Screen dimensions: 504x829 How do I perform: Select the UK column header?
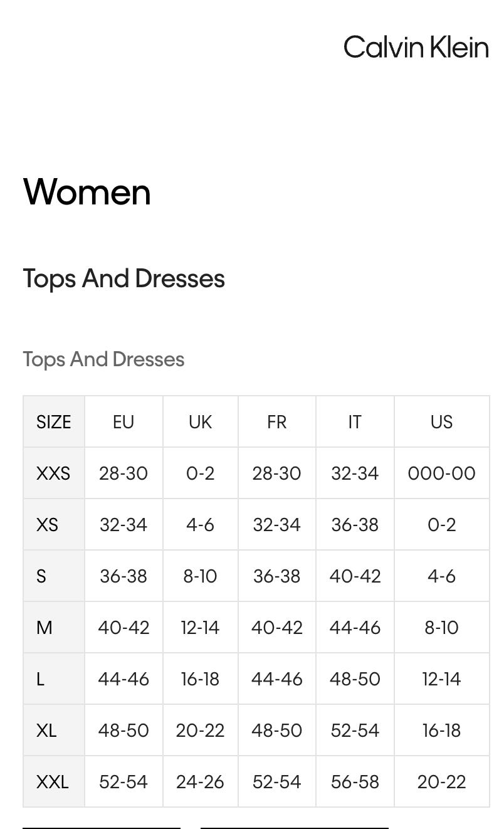point(201,422)
